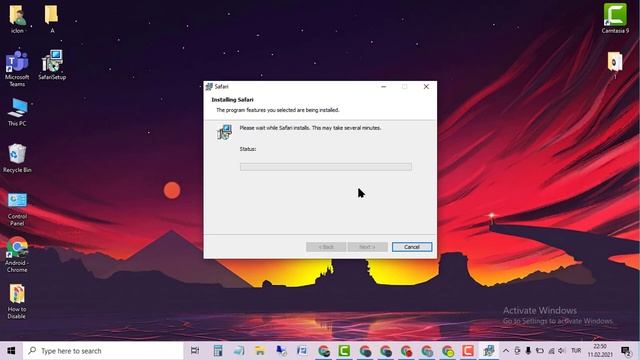Select the Camtasia 9 desktop shortcut
The width and height of the screenshot is (640, 360).
615,19
